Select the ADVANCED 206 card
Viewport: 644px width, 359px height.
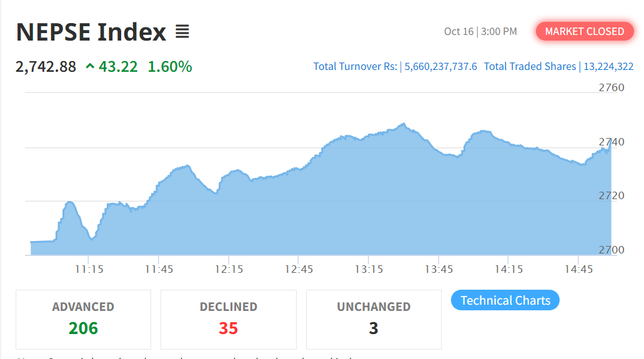click(x=83, y=319)
